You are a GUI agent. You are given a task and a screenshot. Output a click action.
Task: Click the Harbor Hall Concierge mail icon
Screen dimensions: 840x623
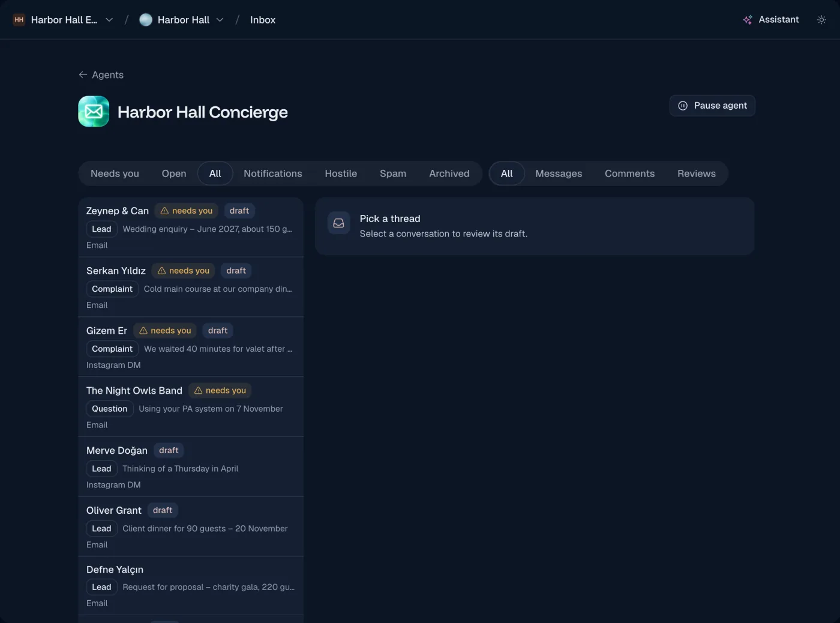pos(94,112)
